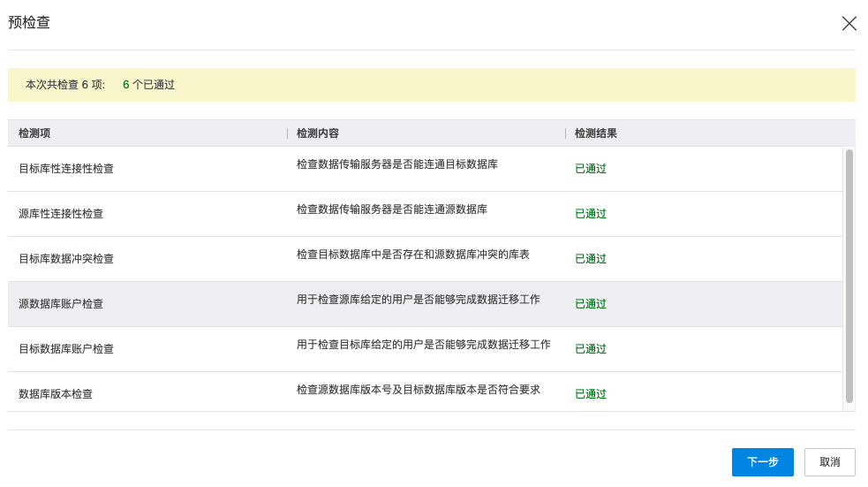Close the 预检查 dialog with the X icon

tap(849, 24)
